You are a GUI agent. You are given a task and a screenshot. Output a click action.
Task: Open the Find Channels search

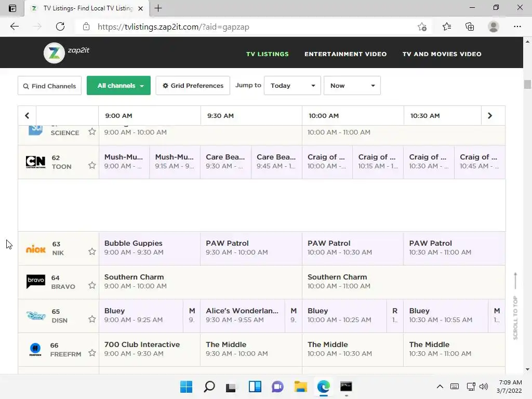(49, 86)
